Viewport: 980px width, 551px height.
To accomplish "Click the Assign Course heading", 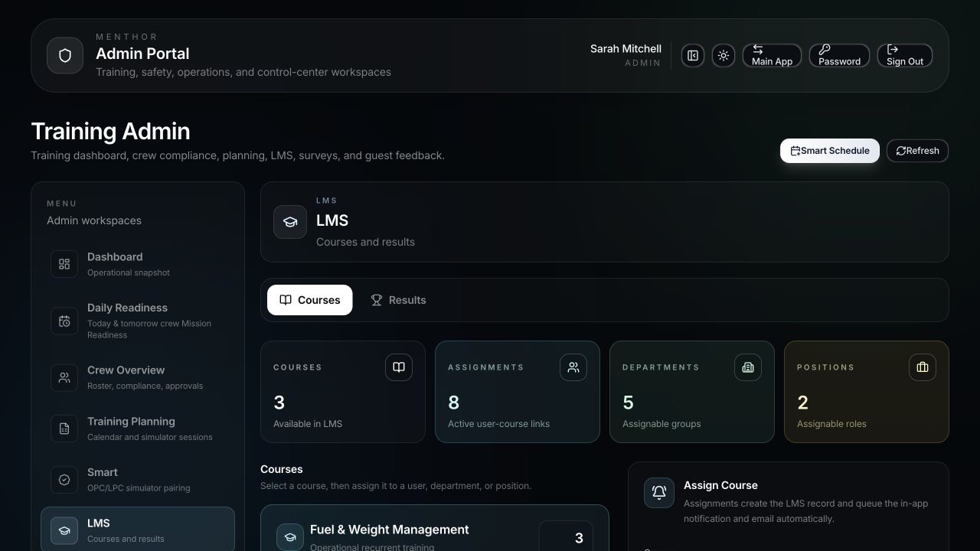I will [x=720, y=485].
